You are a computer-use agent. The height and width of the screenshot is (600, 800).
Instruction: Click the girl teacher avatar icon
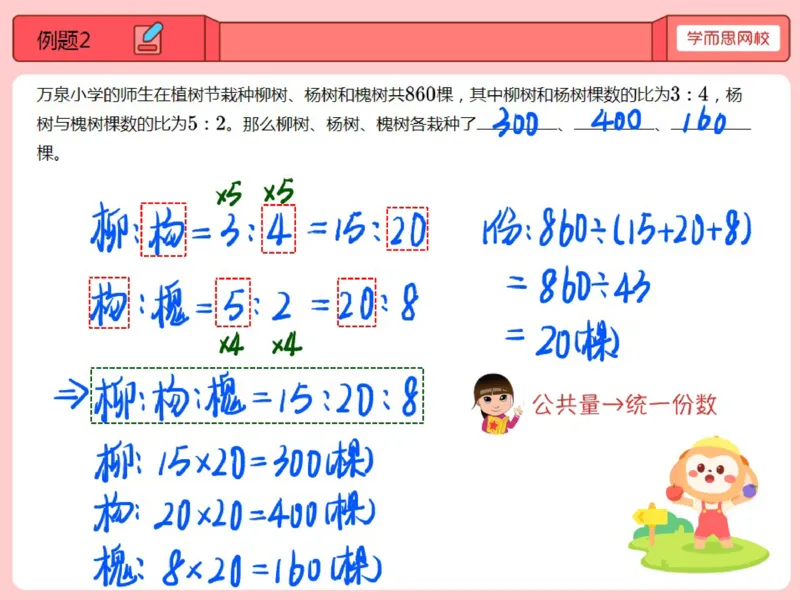coord(496,404)
